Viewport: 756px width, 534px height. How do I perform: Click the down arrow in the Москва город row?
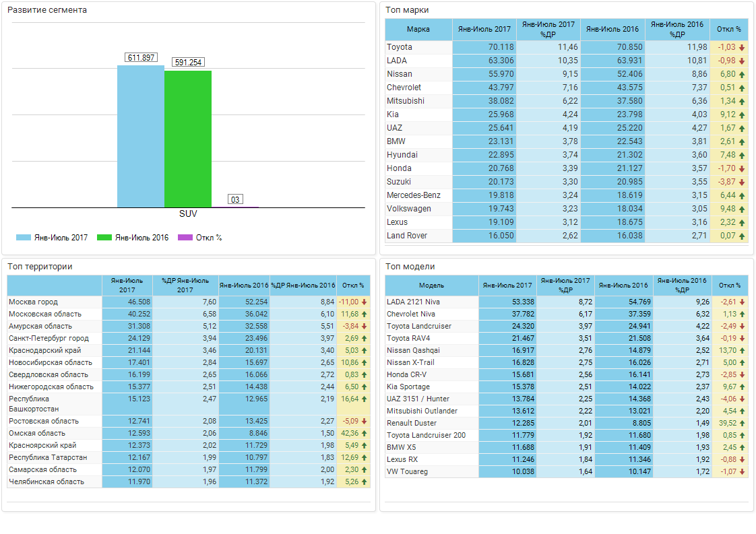[x=364, y=302]
